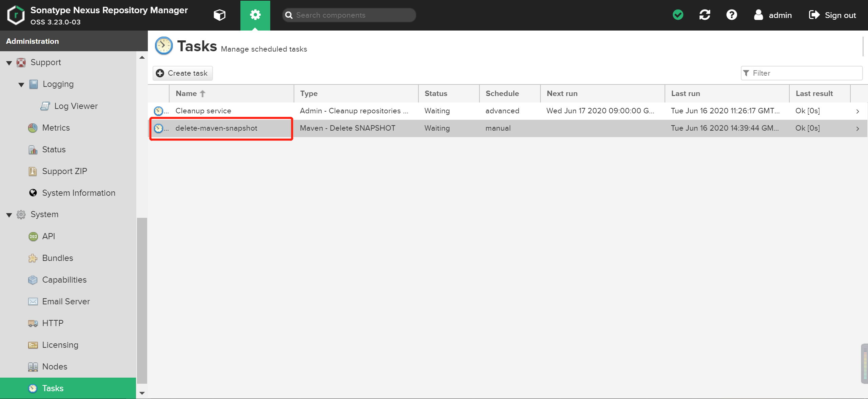868x399 pixels.
Task: Click the Create task button
Action: click(182, 73)
